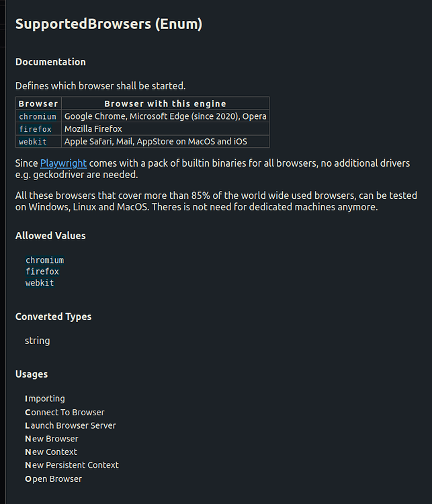This screenshot has width=432, height=504.
Task: Click the string converted type
Action: pos(37,341)
